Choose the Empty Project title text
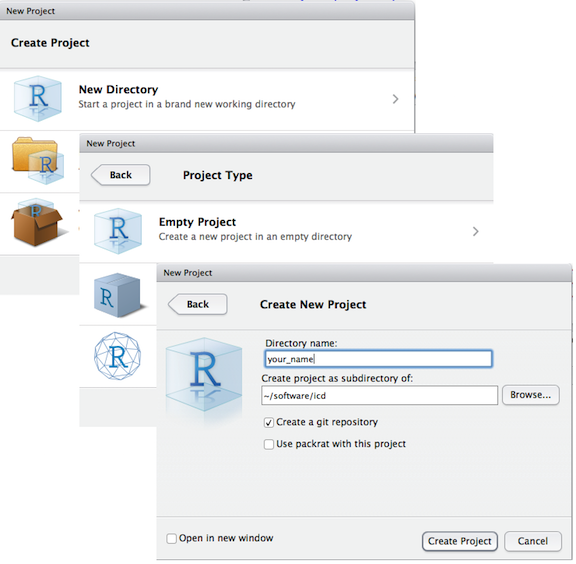The height and width of the screenshot is (564, 576). pyautogui.click(x=197, y=222)
